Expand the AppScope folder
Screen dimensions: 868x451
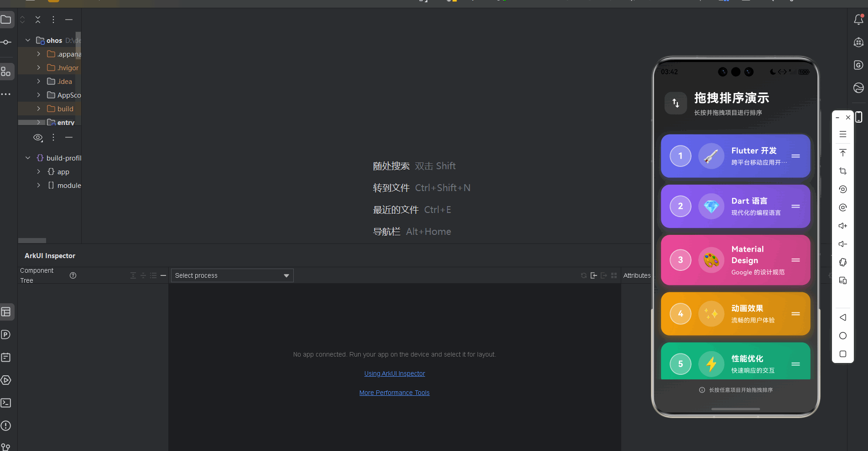[x=39, y=95]
